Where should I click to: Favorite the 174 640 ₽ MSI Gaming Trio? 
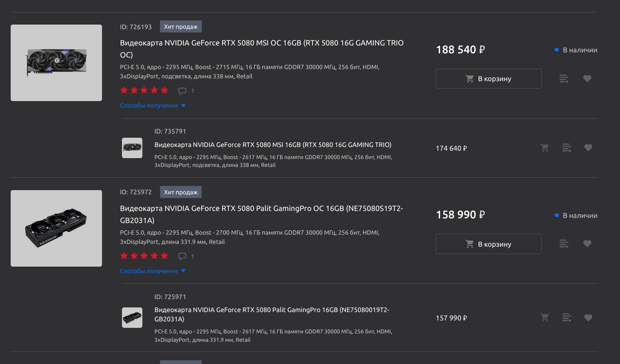tap(588, 148)
